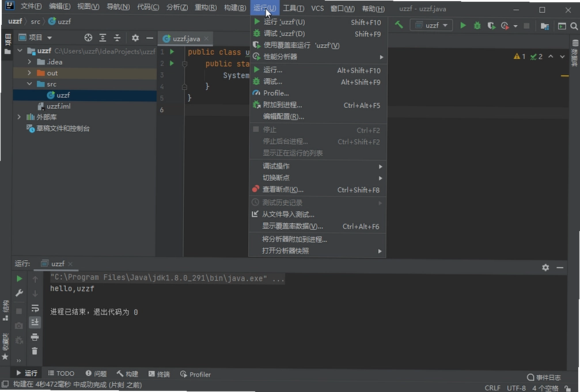Clear console output with trash icon

[x=35, y=351]
